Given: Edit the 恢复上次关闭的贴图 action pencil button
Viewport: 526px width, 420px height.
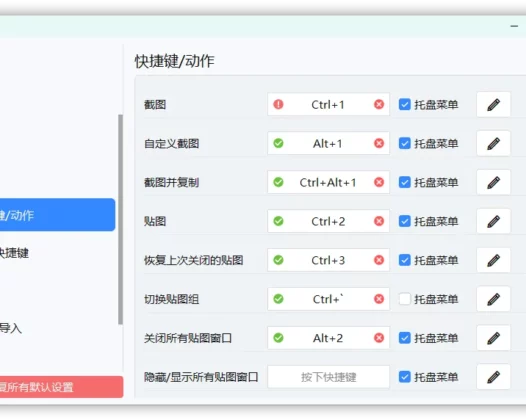Looking at the screenshot, I should click(x=493, y=260).
